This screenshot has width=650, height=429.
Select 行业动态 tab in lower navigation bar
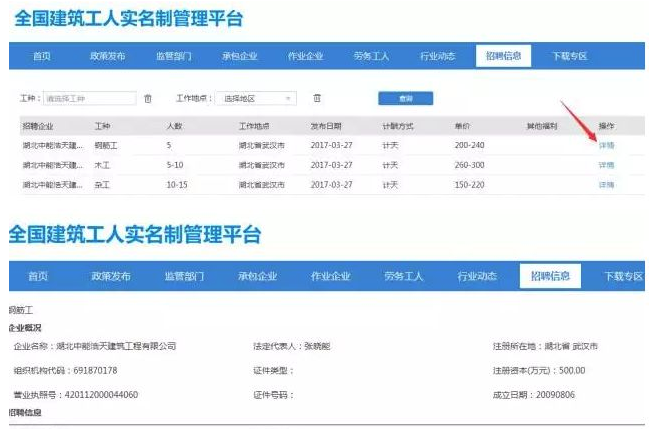(x=477, y=276)
